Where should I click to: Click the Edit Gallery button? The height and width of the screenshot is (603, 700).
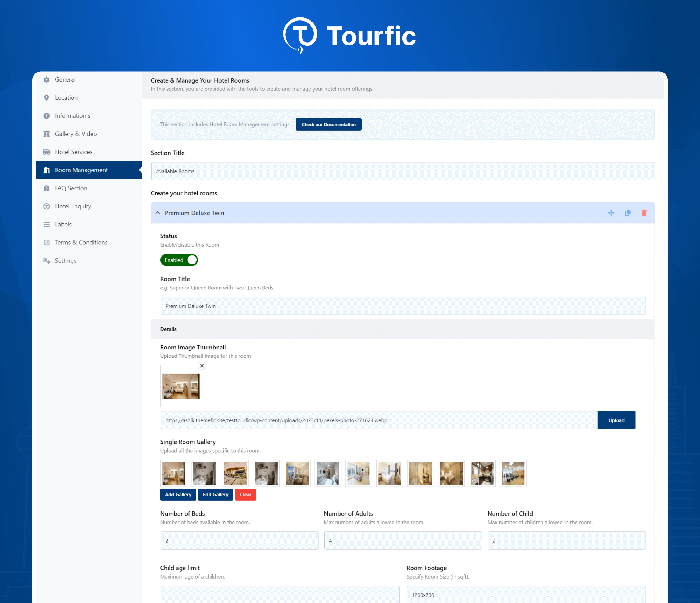216,495
